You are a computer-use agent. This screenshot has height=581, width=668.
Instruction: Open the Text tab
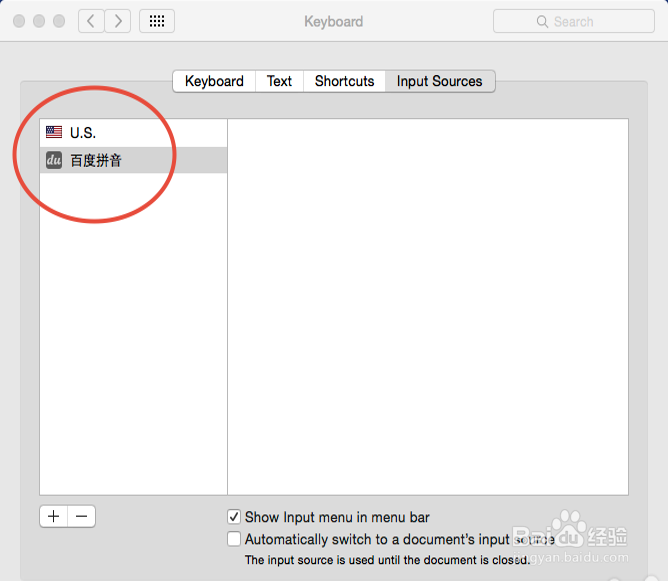tap(279, 81)
